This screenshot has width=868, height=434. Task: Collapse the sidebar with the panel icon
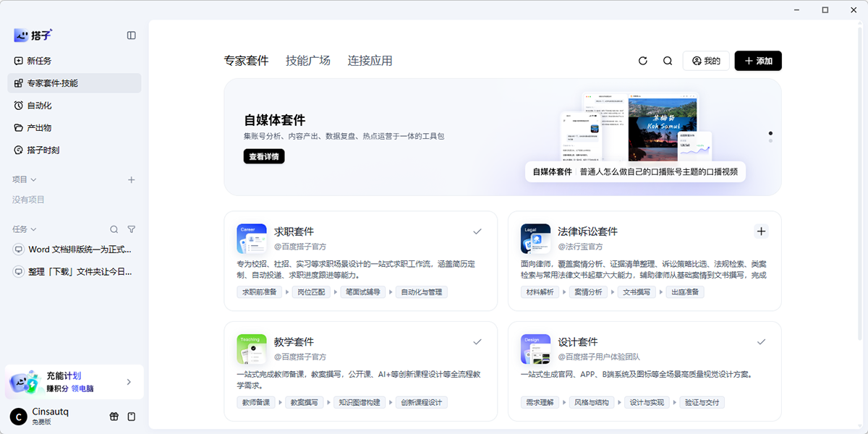coord(131,35)
